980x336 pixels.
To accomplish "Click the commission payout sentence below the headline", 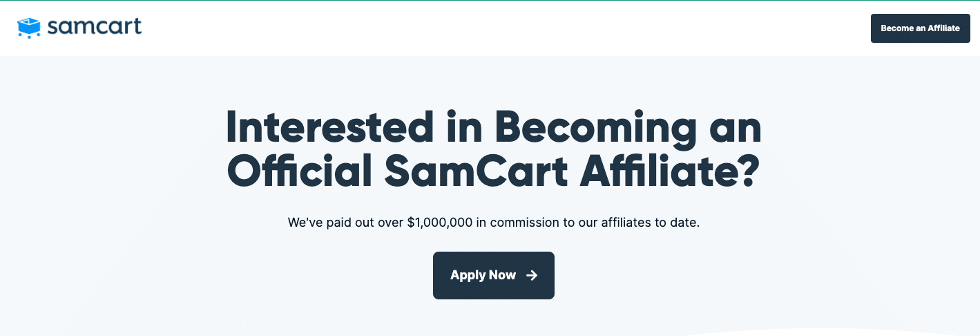I will (493, 223).
